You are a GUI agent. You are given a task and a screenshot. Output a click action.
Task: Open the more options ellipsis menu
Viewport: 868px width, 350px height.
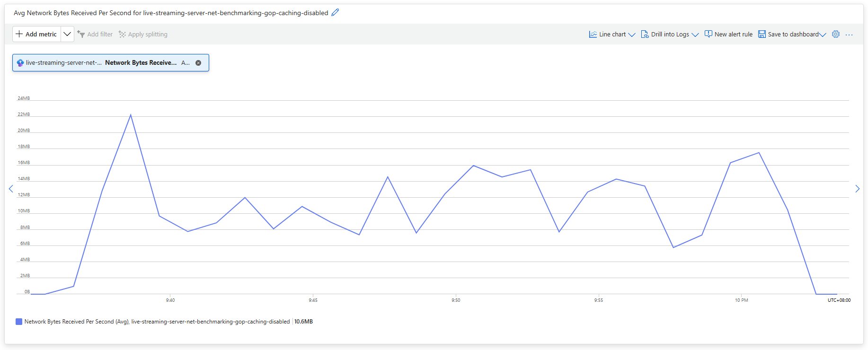(849, 35)
